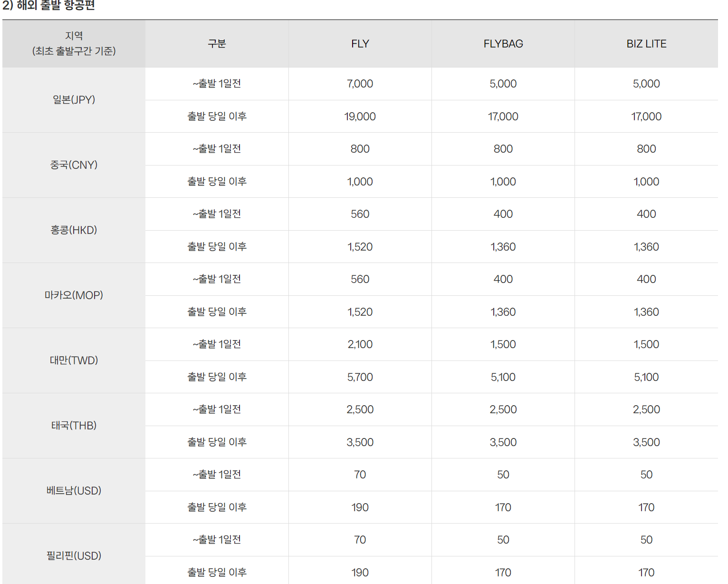Click "400" in Hong Kong's BIZ LITE column

646,214
